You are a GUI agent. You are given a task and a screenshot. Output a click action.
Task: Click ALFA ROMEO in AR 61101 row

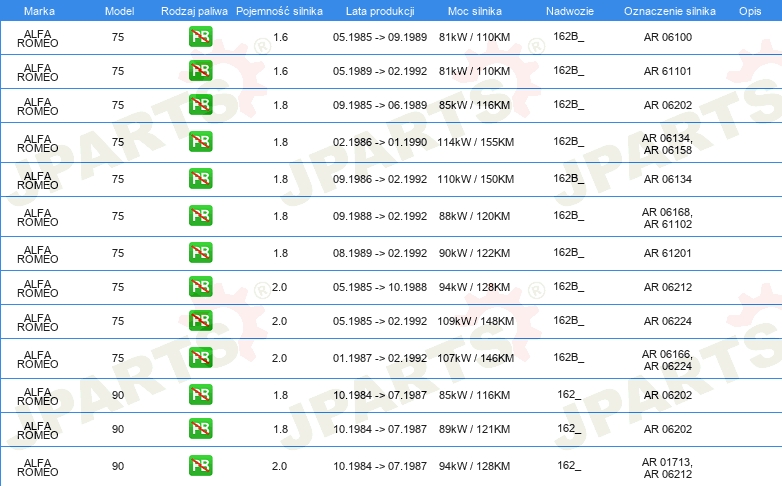[x=37, y=72]
